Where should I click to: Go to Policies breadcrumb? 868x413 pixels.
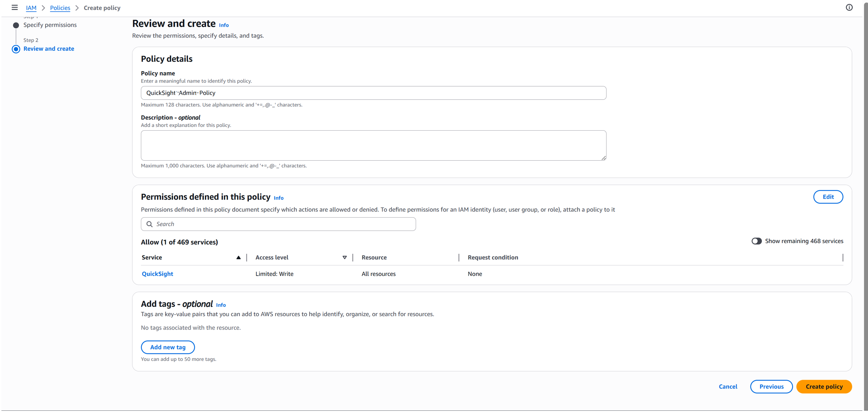60,8
